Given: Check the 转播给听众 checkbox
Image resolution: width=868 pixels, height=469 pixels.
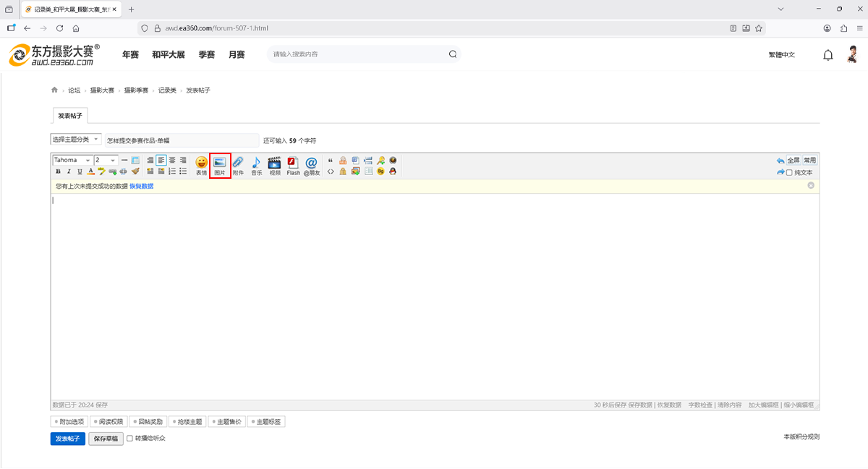Looking at the screenshot, I should coord(130,438).
